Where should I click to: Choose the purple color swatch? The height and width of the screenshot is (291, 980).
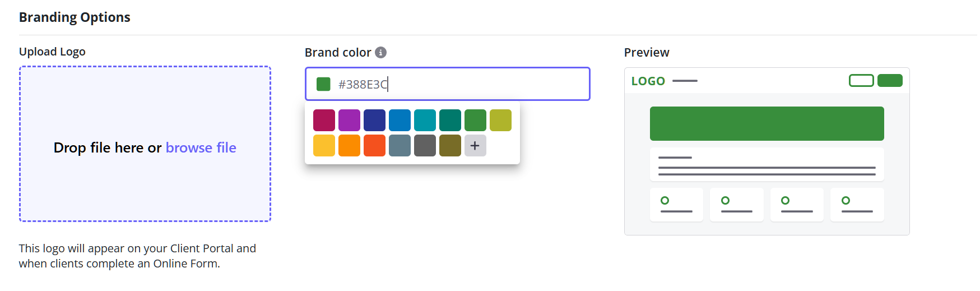(x=349, y=121)
